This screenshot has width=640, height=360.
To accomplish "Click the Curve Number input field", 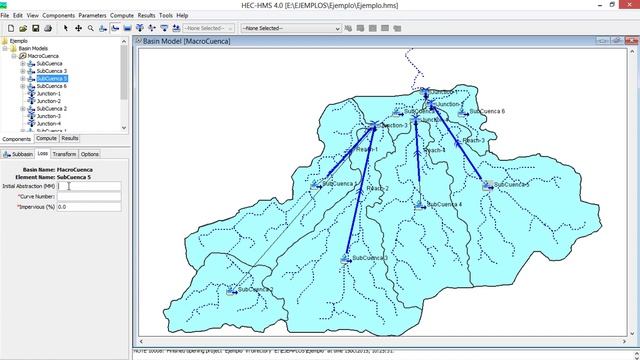I will point(89,196).
